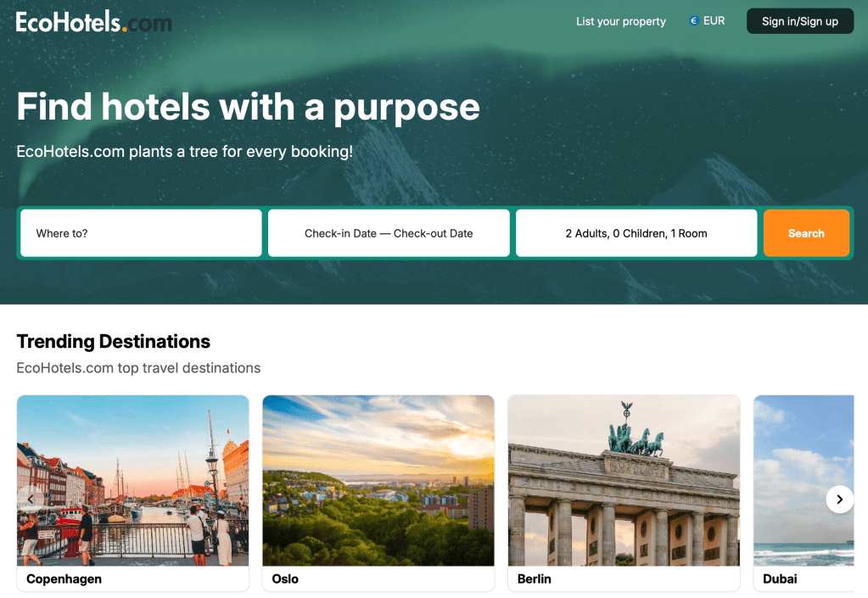This screenshot has height=598, width=868.
Task: Choose the Dubai destination card
Action: (804, 493)
